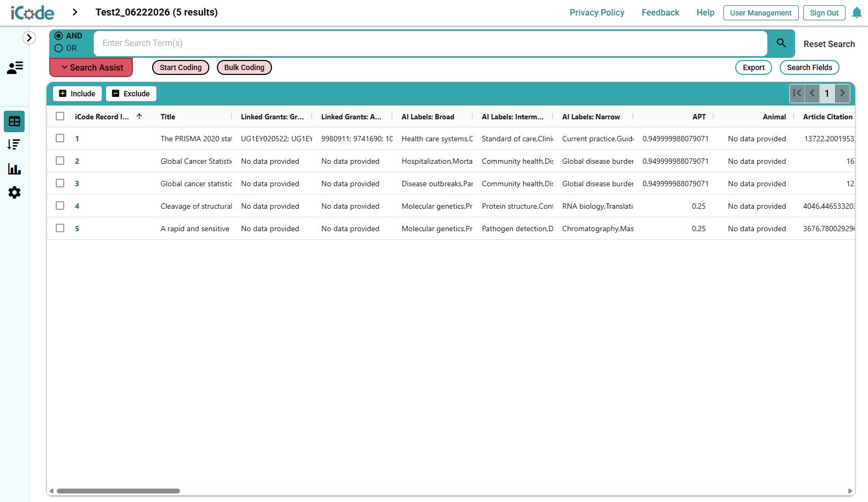Open record number 5 link
The image size is (868, 502).
77,229
